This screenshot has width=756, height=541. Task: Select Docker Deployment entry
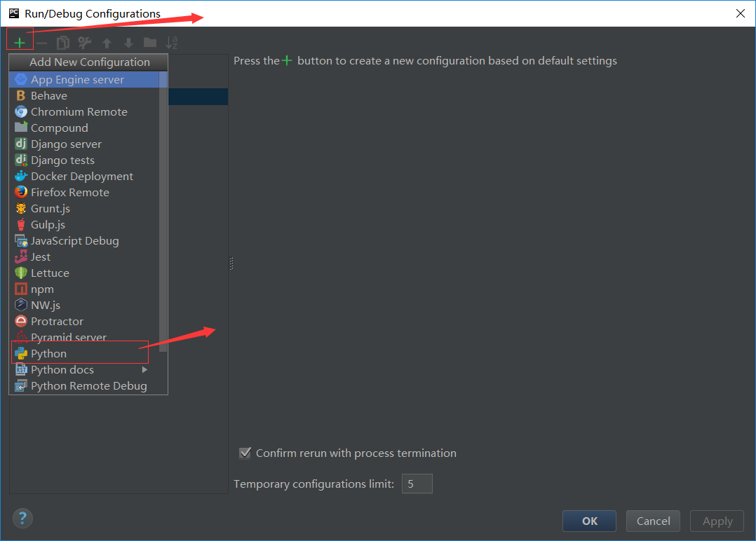(84, 177)
